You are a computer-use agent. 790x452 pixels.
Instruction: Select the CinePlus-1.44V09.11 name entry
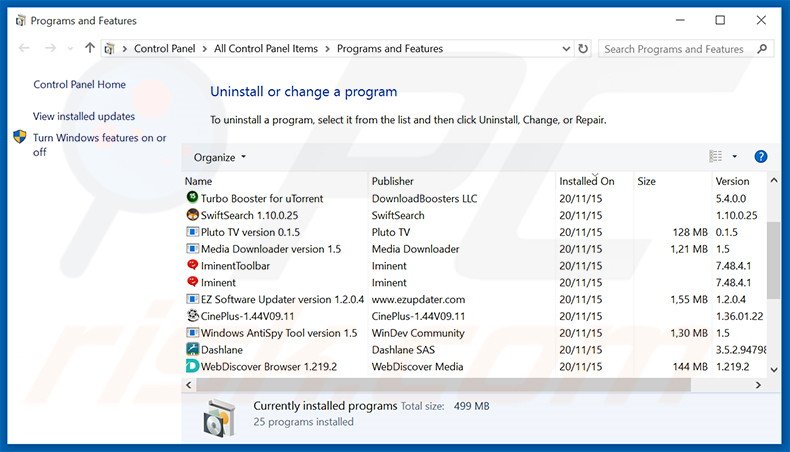(247, 316)
